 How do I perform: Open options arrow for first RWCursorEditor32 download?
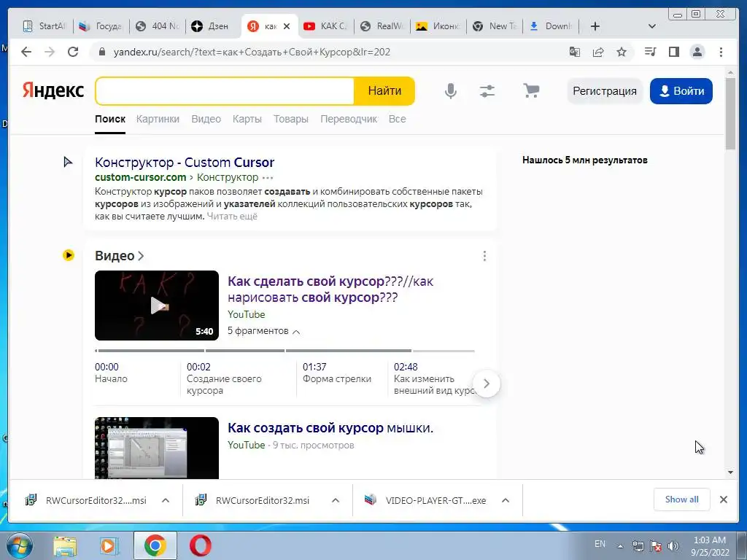tap(166, 500)
